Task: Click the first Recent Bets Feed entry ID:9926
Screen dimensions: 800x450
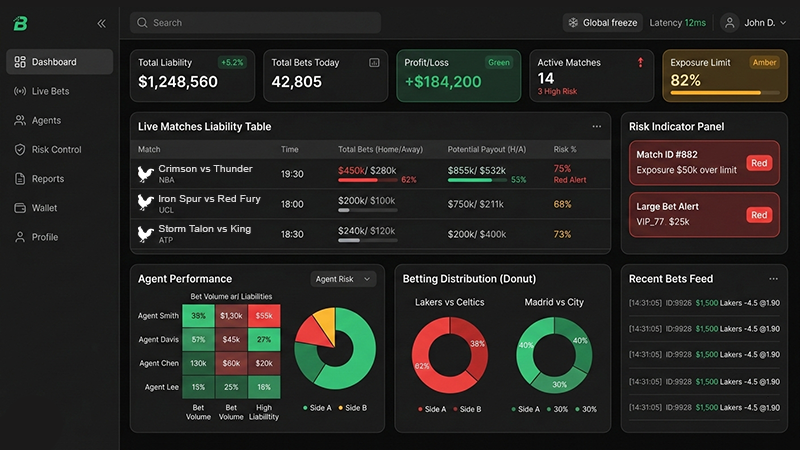Action: coord(704,303)
